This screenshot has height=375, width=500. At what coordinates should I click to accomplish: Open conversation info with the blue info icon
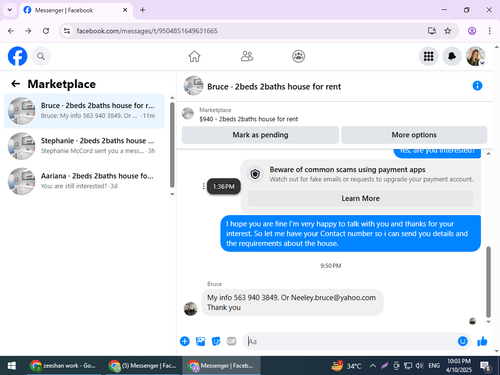point(477,86)
